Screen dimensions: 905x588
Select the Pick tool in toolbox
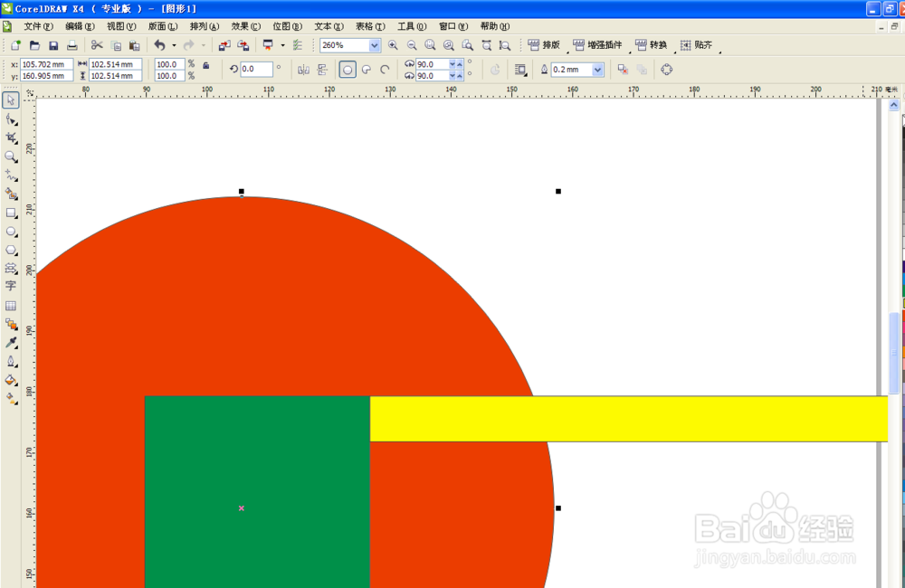10,100
